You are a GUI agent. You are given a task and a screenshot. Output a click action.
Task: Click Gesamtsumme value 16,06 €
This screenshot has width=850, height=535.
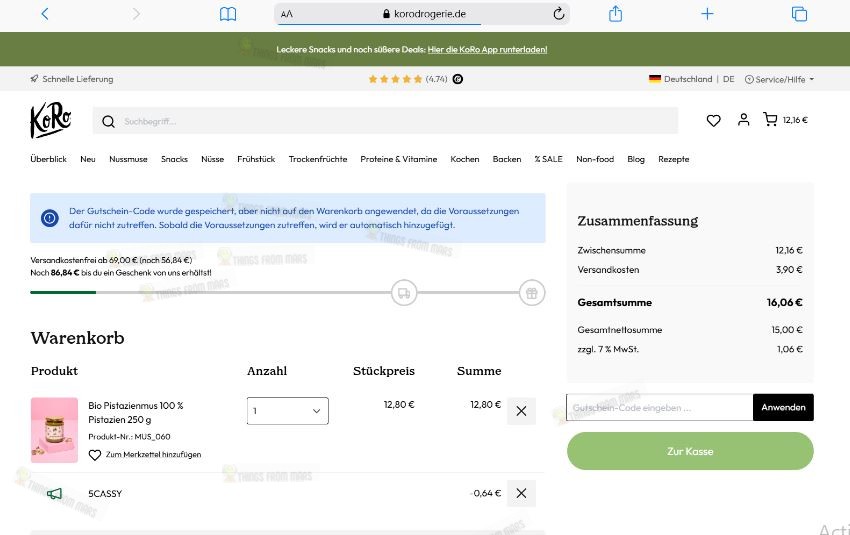point(784,302)
